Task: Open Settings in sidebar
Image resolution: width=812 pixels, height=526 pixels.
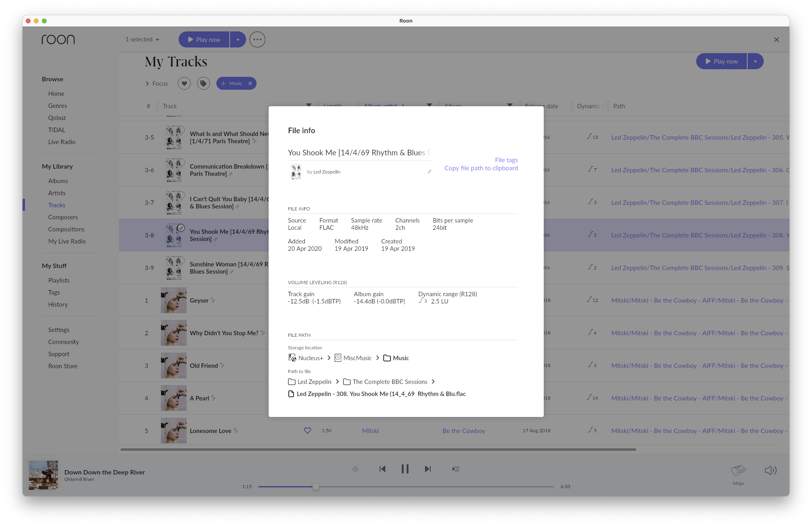Action: 59,330
